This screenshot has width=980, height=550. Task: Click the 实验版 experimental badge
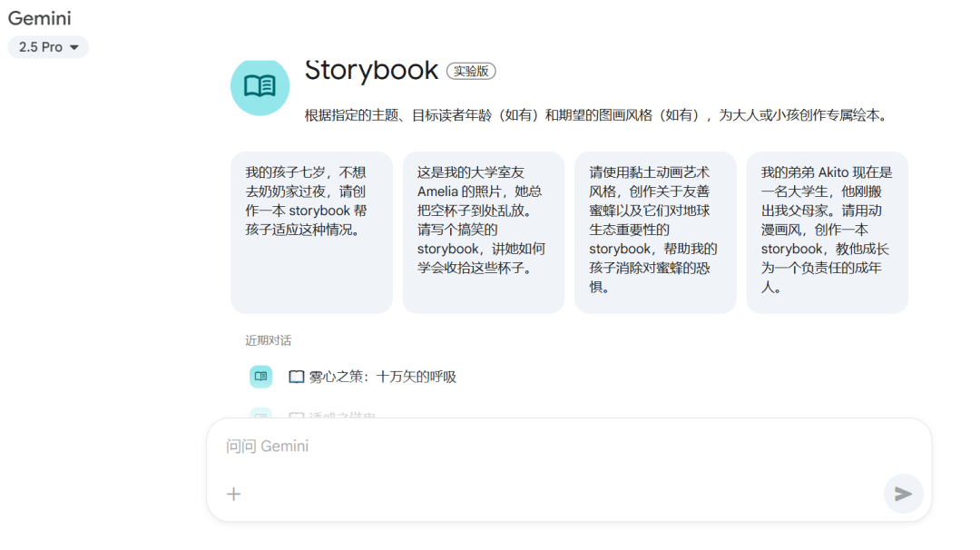pos(471,71)
